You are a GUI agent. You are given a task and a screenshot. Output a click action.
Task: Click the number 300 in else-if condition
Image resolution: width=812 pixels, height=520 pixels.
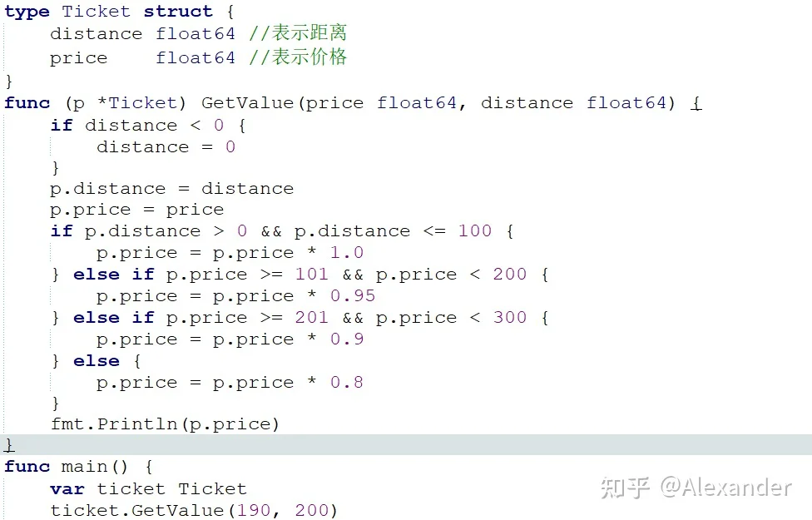tap(509, 318)
